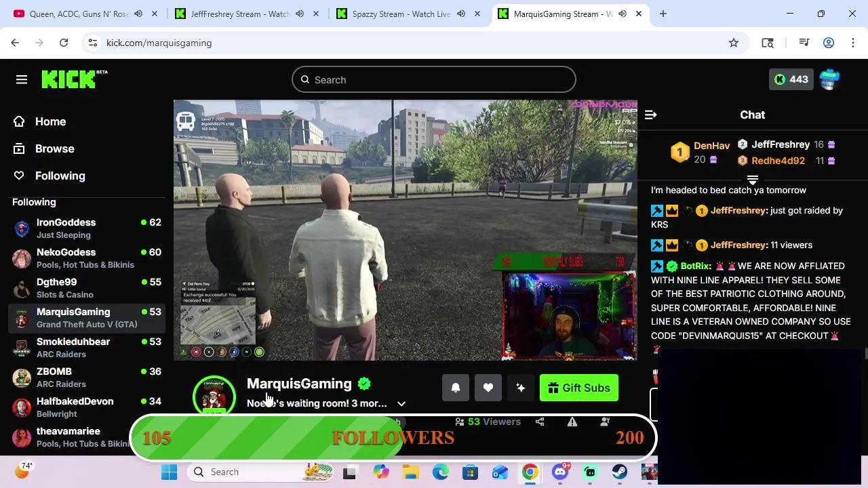
Task: Close the MarquisGaming Stream tab
Action: point(638,14)
